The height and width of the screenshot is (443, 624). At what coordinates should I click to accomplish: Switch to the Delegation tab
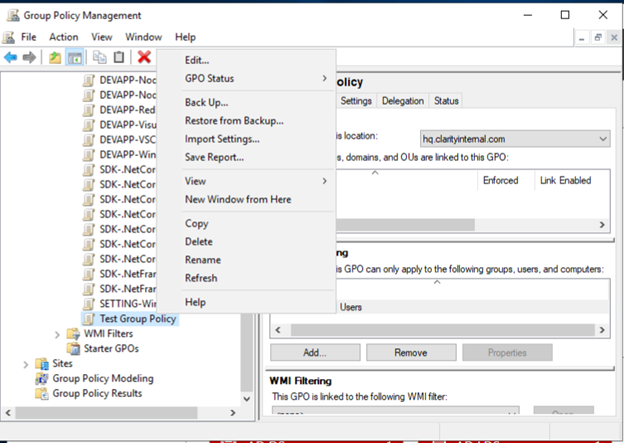click(x=403, y=101)
